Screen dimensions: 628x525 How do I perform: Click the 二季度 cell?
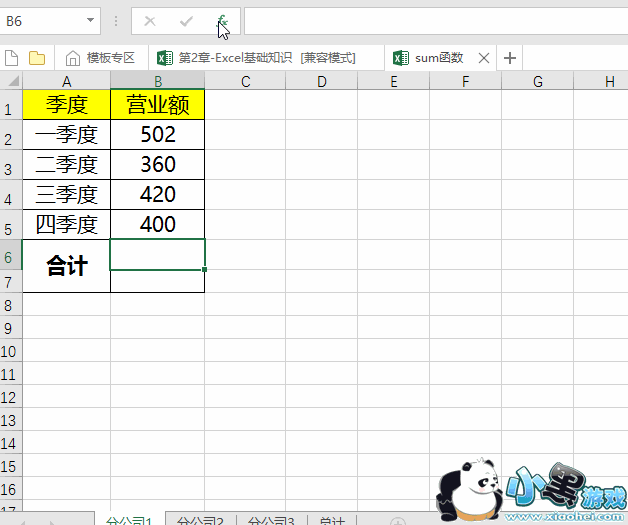[66, 165]
